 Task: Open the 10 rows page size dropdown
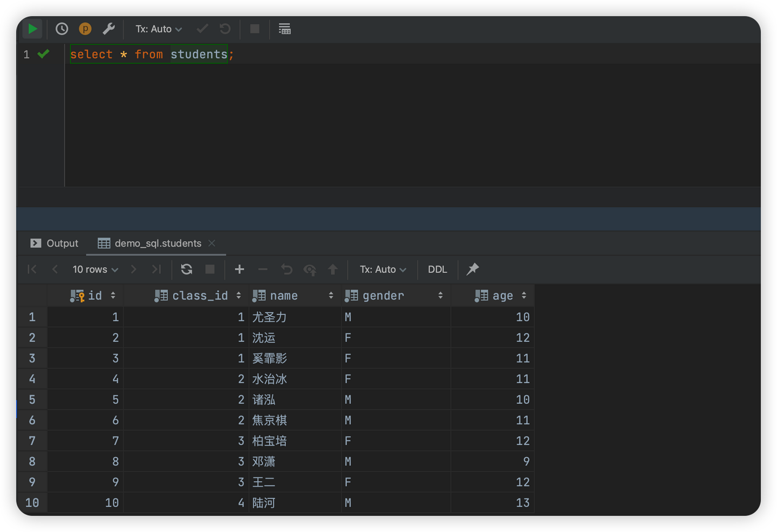coord(96,269)
